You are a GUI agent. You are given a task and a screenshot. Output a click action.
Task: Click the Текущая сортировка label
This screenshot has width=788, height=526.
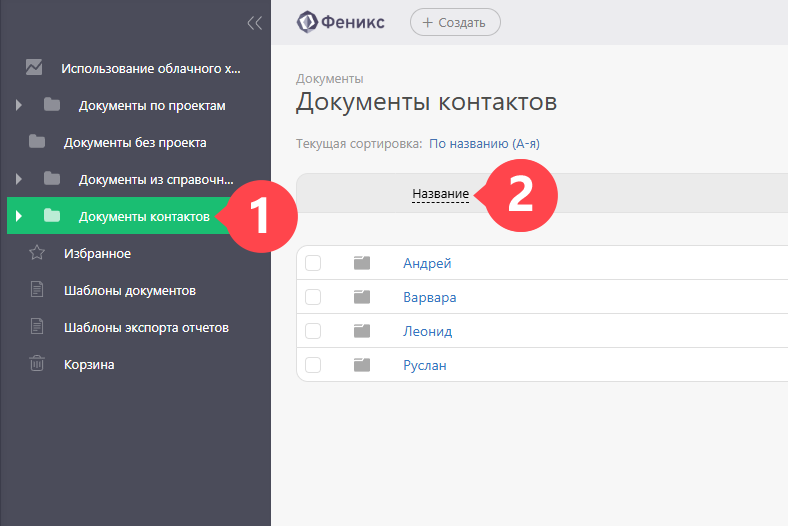tap(359, 144)
